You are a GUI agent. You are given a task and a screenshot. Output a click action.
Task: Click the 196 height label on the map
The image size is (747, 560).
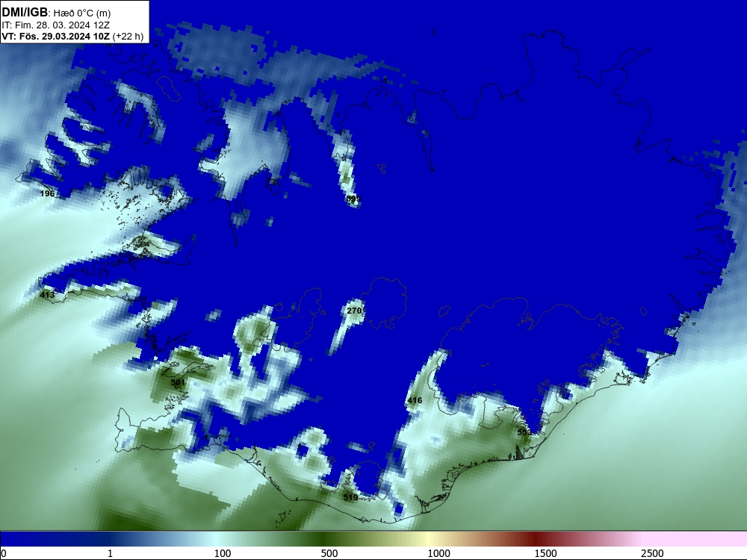tap(47, 193)
